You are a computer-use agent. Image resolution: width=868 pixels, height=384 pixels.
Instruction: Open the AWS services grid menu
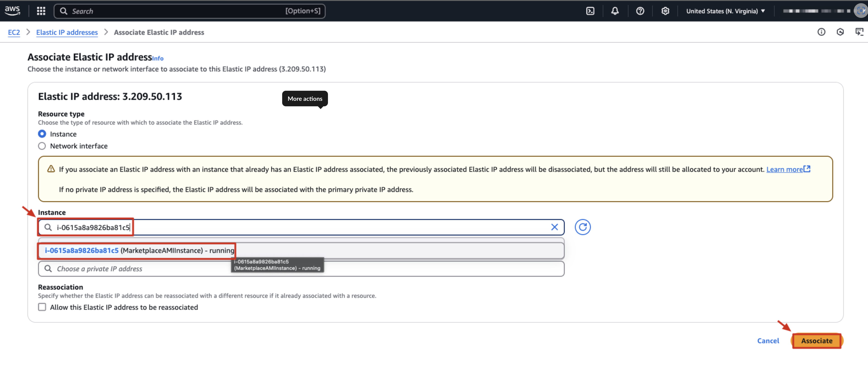click(x=41, y=11)
